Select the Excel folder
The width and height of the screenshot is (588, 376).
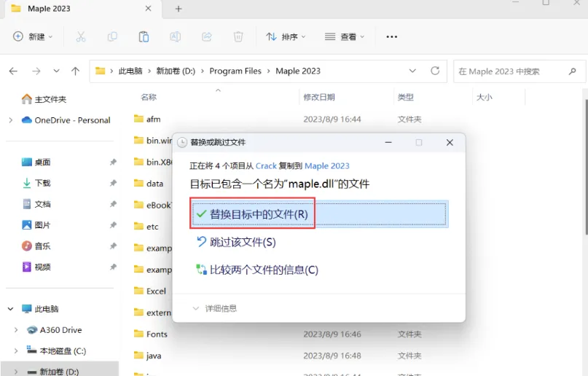pos(149,291)
